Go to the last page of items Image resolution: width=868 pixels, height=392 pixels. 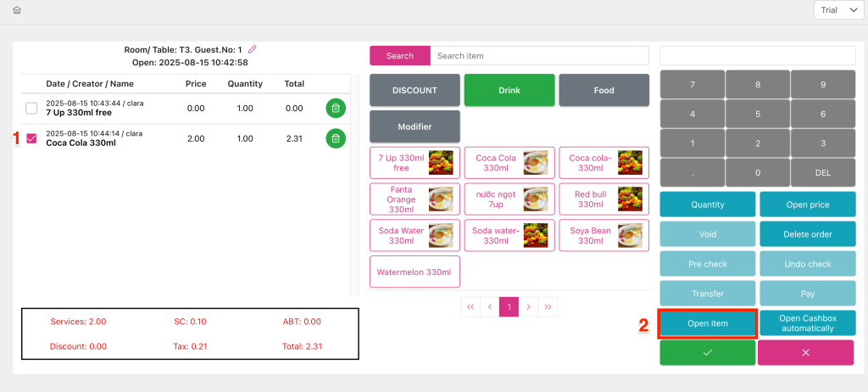[548, 306]
